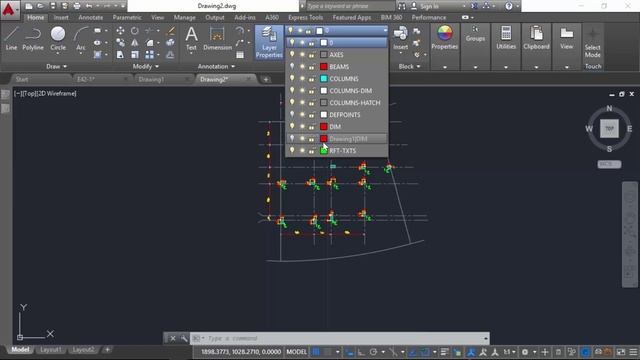This screenshot has height=360, width=640.
Task: Expand the Modify panel dropdown
Action: click(x=146, y=66)
